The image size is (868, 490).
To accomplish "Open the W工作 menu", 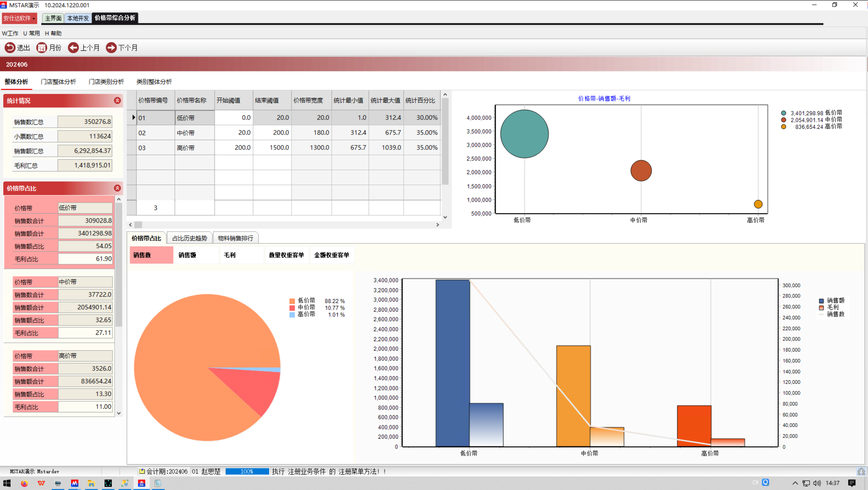I will [x=10, y=33].
